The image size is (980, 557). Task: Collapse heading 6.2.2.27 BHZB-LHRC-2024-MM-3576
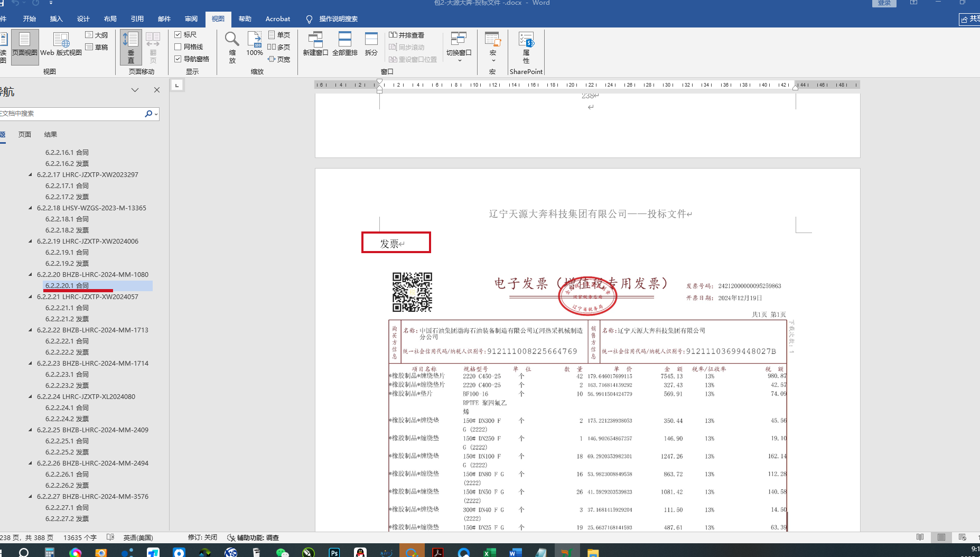point(30,497)
